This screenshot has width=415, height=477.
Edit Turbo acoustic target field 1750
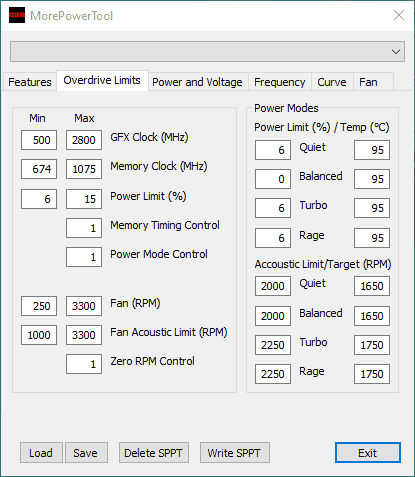click(372, 345)
